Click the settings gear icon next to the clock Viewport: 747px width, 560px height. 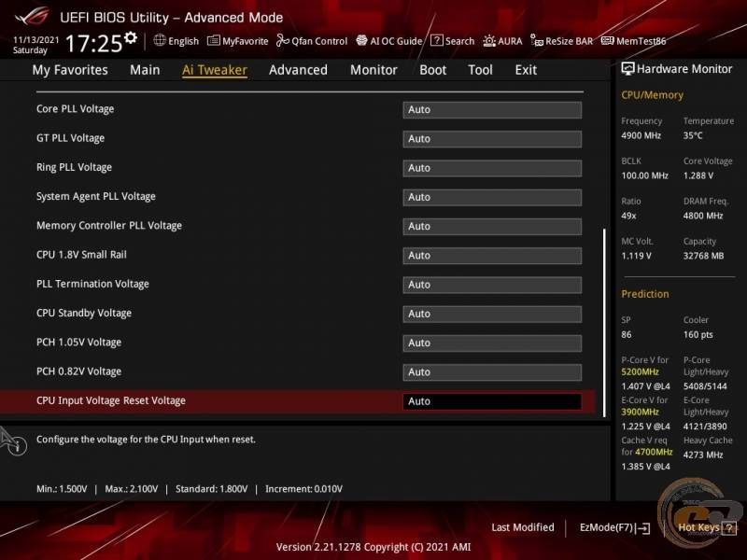pos(131,37)
